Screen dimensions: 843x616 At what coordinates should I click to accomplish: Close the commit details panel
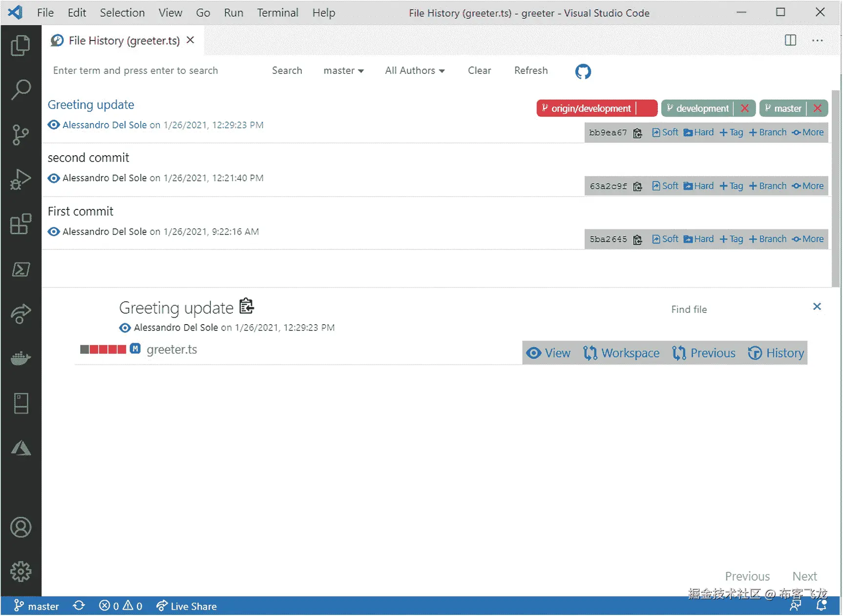tap(817, 307)
